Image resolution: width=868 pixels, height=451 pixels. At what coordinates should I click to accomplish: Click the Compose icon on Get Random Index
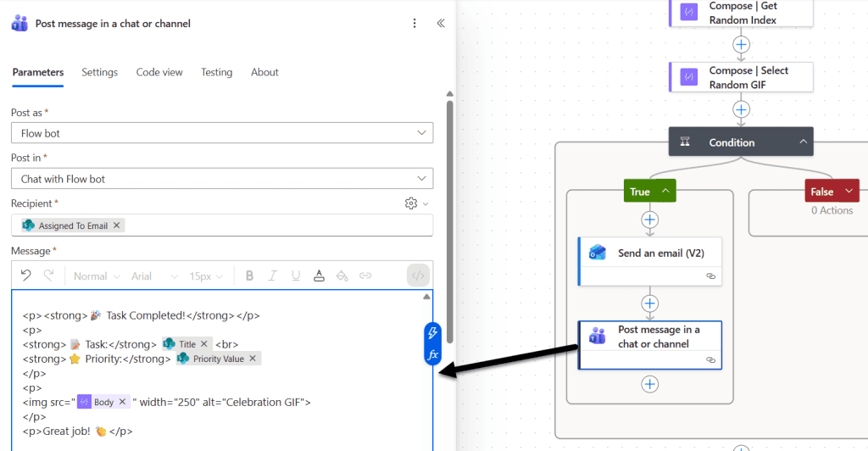(x=688, y=12)
